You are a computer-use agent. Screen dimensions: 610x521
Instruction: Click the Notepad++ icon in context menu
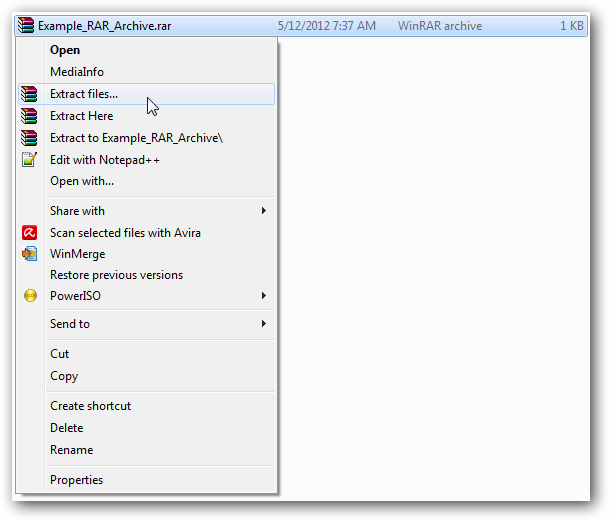[29, 160]
